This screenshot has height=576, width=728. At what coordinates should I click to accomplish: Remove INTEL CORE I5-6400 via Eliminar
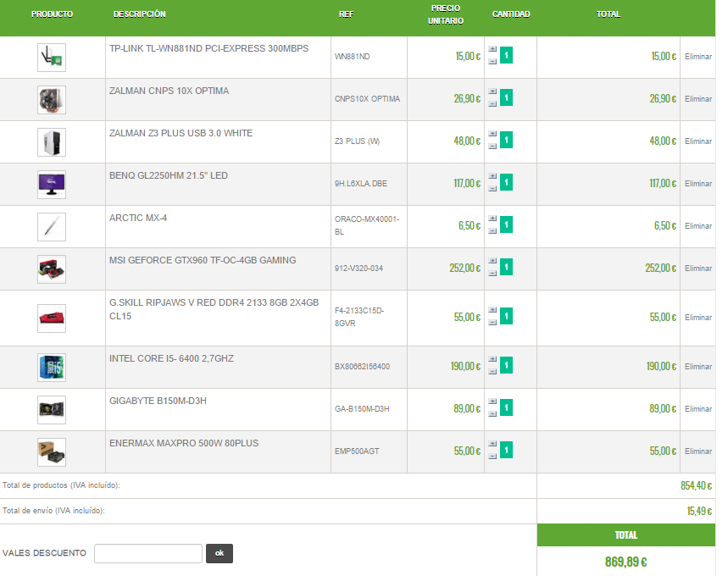tap(698, 367)
